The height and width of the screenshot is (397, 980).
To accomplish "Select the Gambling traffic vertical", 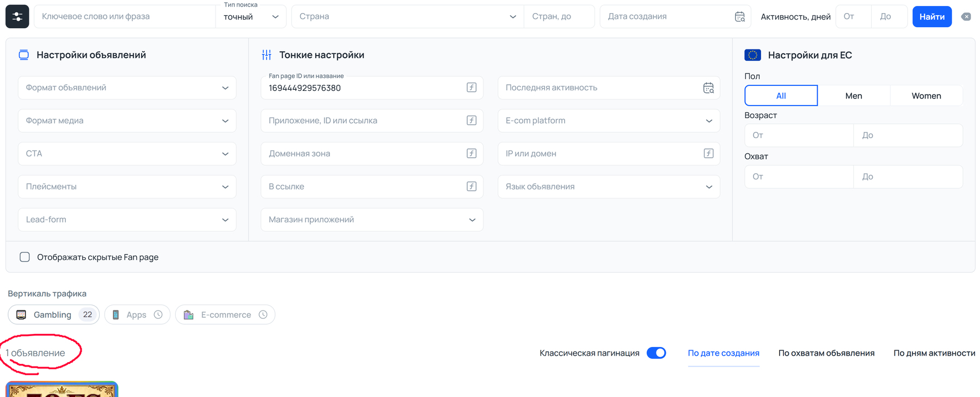I will [x=53, y=314].
